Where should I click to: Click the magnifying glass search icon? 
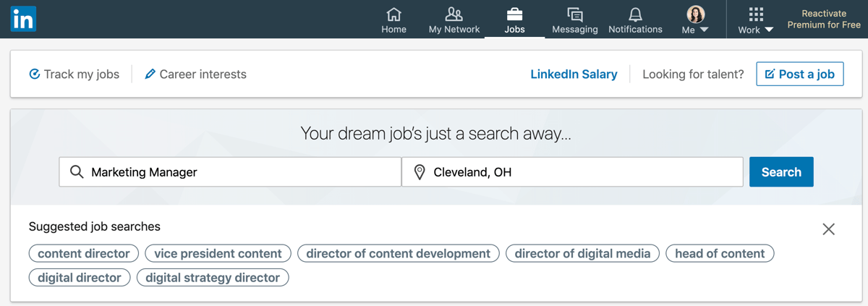coord(77,172)
